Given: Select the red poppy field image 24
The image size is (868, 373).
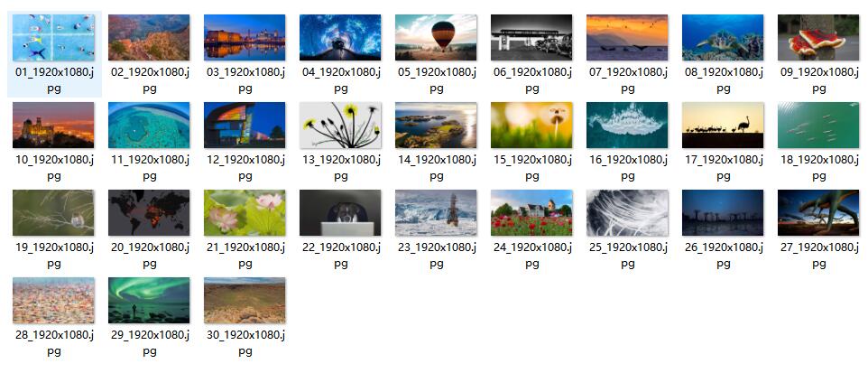Looking at the screenshot, I should [x=531, y=213].
